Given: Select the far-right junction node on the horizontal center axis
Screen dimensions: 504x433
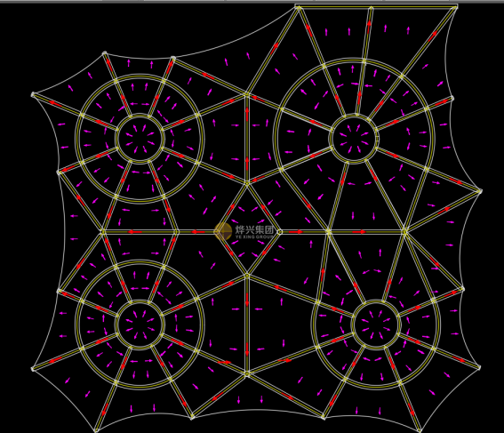Looking at the screenshot, I should (405, 231).
